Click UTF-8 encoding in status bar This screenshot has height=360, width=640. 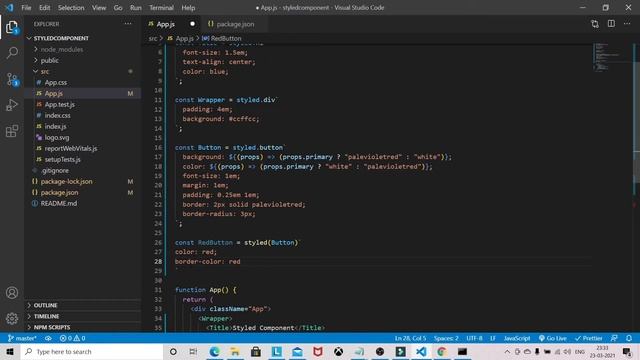[474, 338]
